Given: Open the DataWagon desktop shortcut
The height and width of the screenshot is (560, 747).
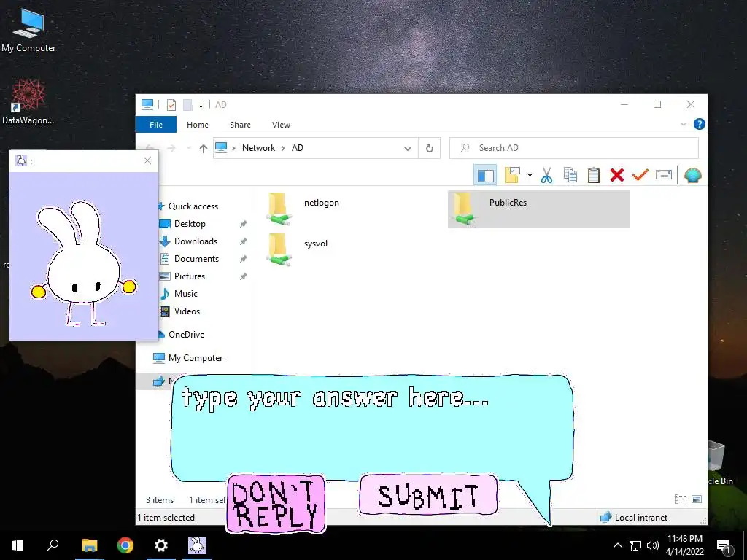Looking at the screenshot, I should 28,102.
